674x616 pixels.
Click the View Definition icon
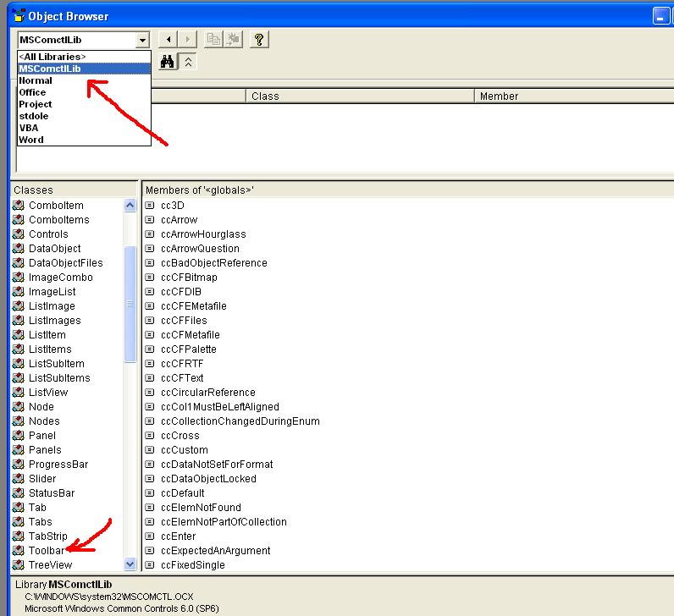click(x=232, y=40)
